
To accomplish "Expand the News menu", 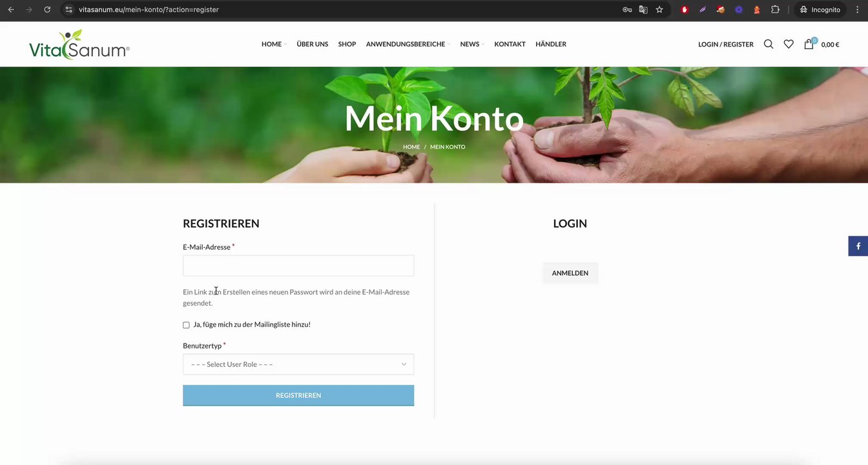I will click(472, 44).
